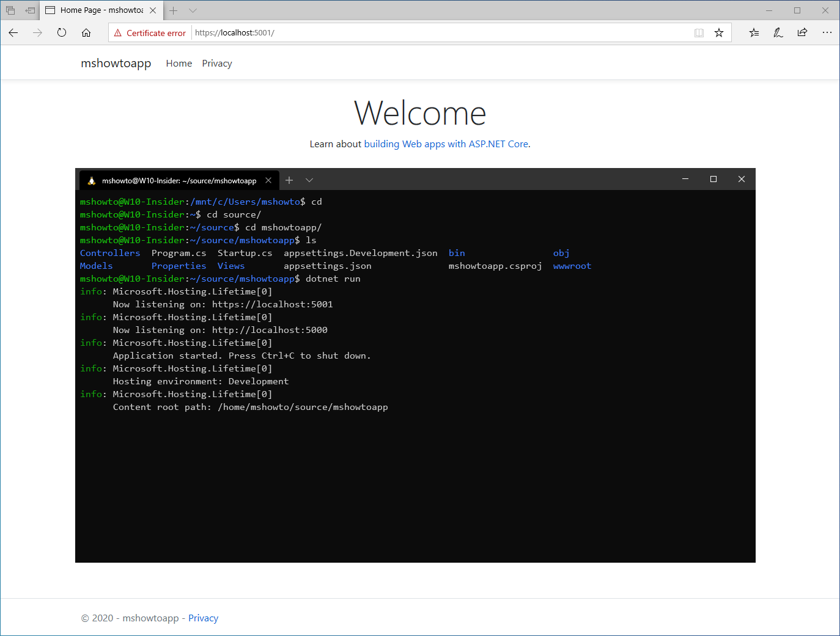Close the Home Page browser tab
Viewport: 840px width, 636px height.
click(x=153, y=10)
